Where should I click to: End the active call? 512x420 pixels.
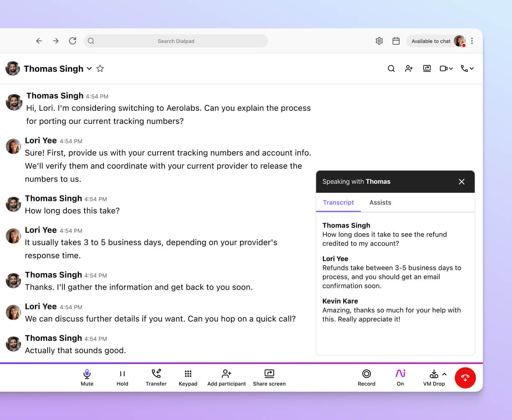465,378
